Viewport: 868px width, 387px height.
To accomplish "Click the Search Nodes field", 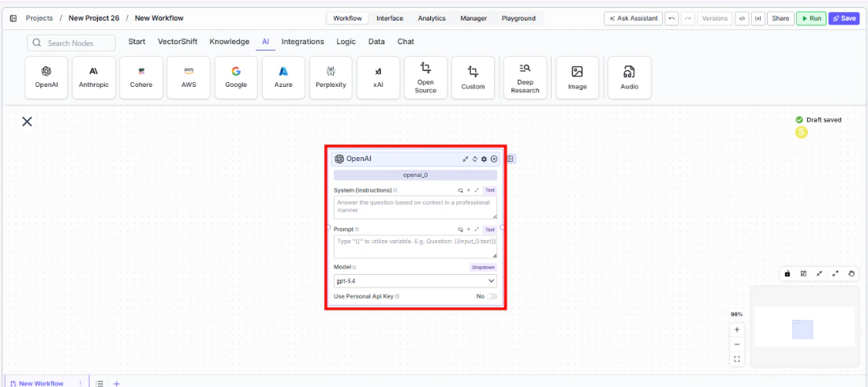I will coord(71,43).
